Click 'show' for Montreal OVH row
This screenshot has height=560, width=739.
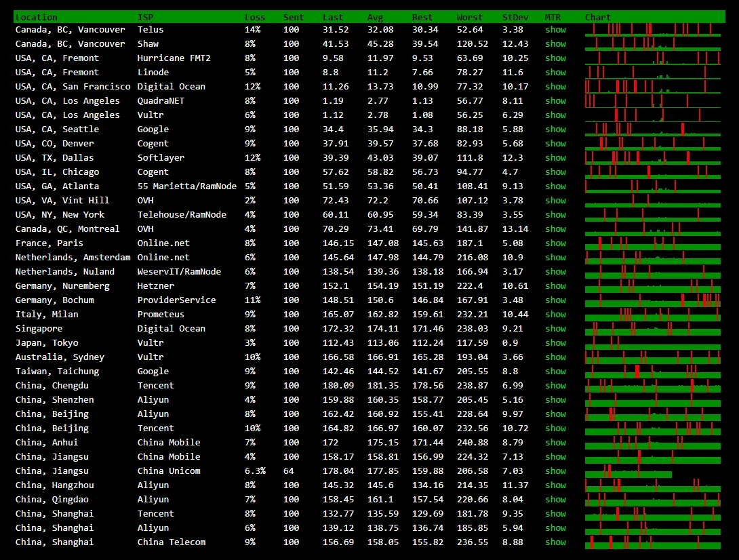pos(555,229)
